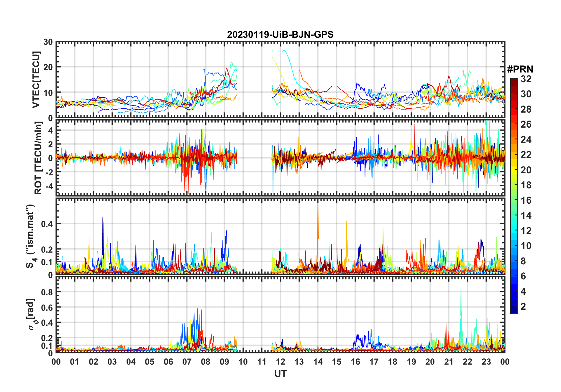
Task: Click inside the VTEC plot panel
Action: coord(280,80)
